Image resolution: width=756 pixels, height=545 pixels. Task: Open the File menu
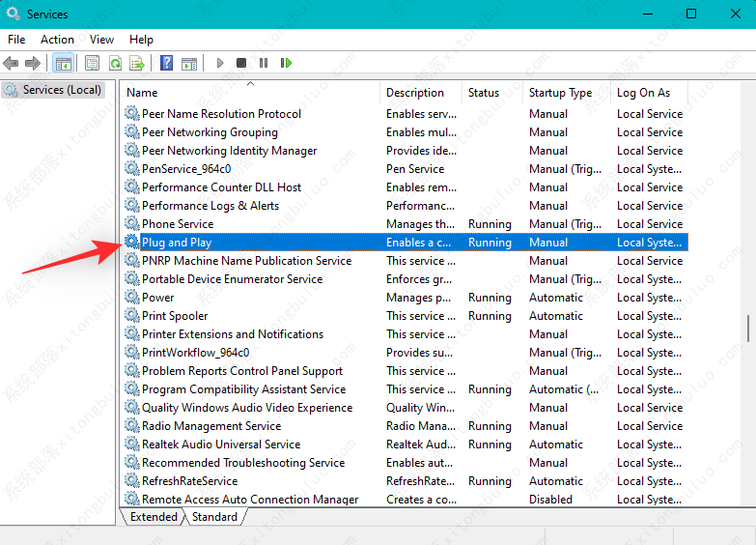pyautogui.click(x=16, y=40)
